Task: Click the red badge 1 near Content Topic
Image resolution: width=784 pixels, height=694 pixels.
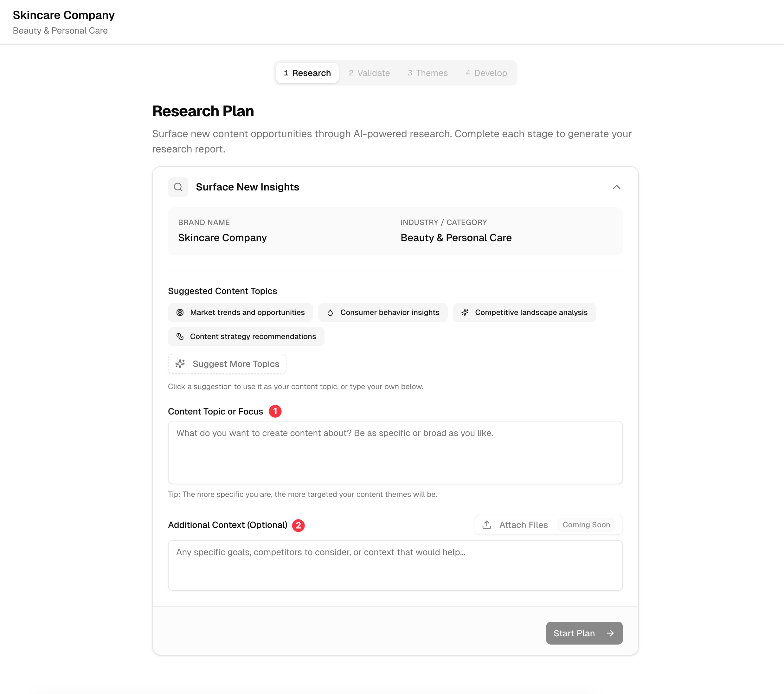Action: pos(275,411)
